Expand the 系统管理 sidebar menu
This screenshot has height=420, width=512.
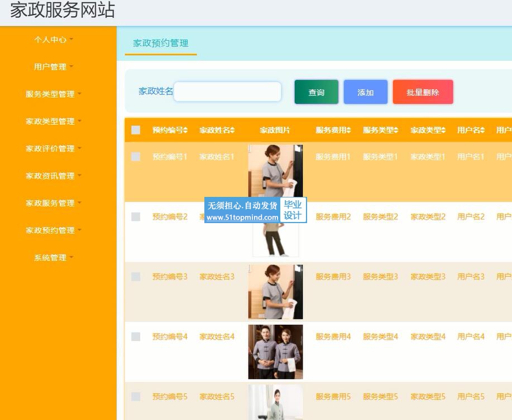[54, 258]
